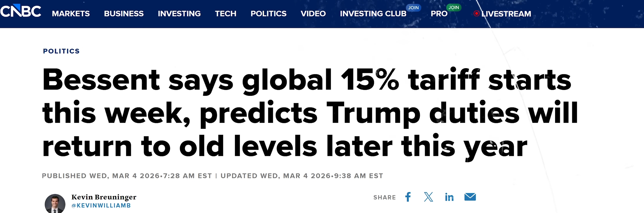Screen dimensions: 644x213
Task: Click the green JOIN badge by Pro
Action: (453, 8)
